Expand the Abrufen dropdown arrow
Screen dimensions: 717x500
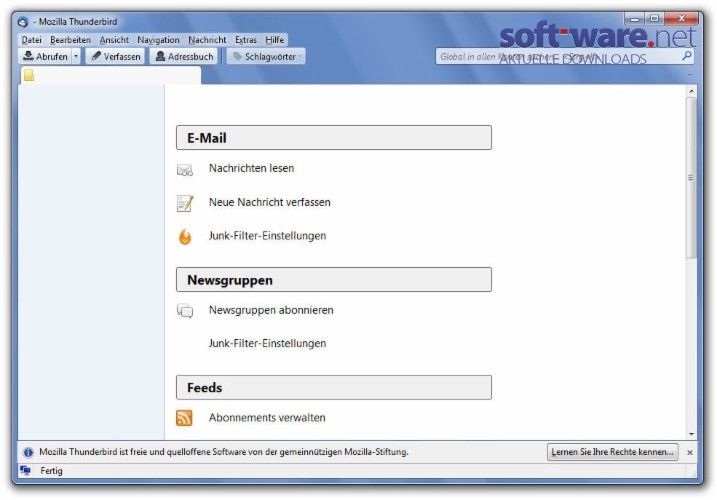(76, 56)
